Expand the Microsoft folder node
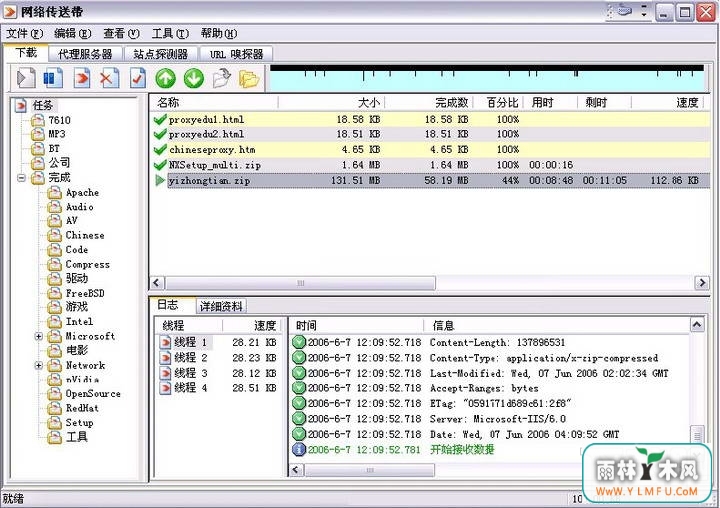720x508 pixels. pyautogui.click(x=39, y=336)
